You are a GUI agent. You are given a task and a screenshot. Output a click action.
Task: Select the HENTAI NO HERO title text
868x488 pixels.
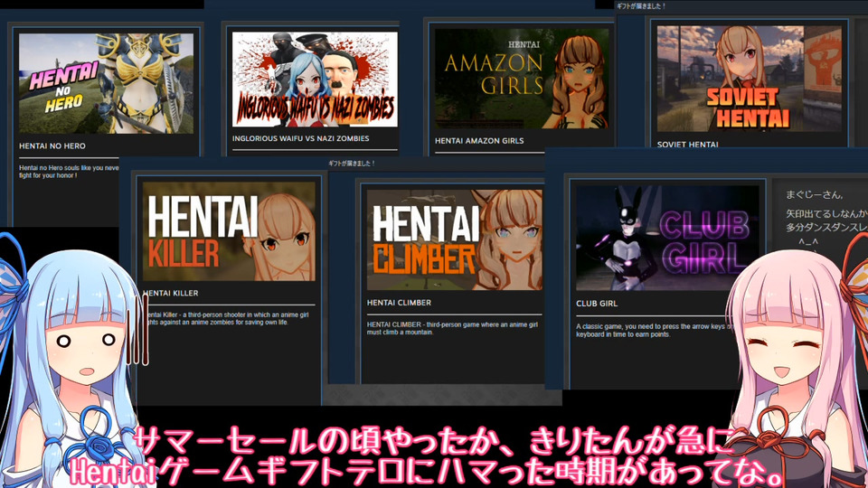point(52,146)
